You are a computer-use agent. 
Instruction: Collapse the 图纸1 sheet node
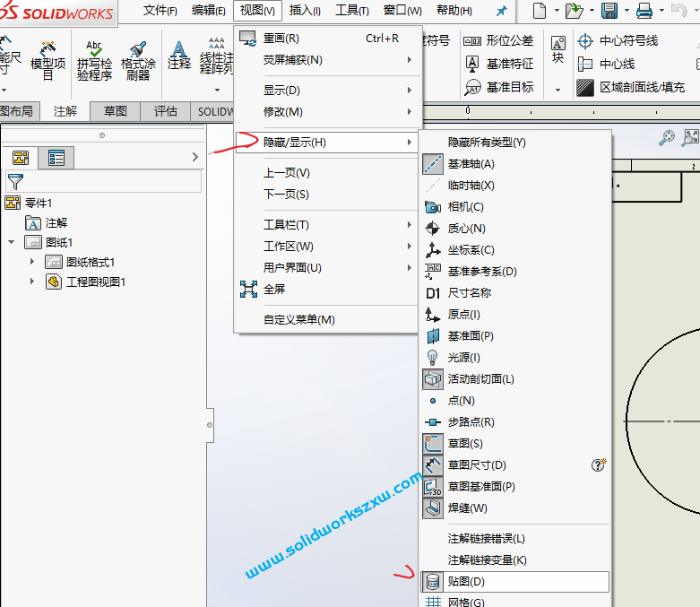coord(12,242)
